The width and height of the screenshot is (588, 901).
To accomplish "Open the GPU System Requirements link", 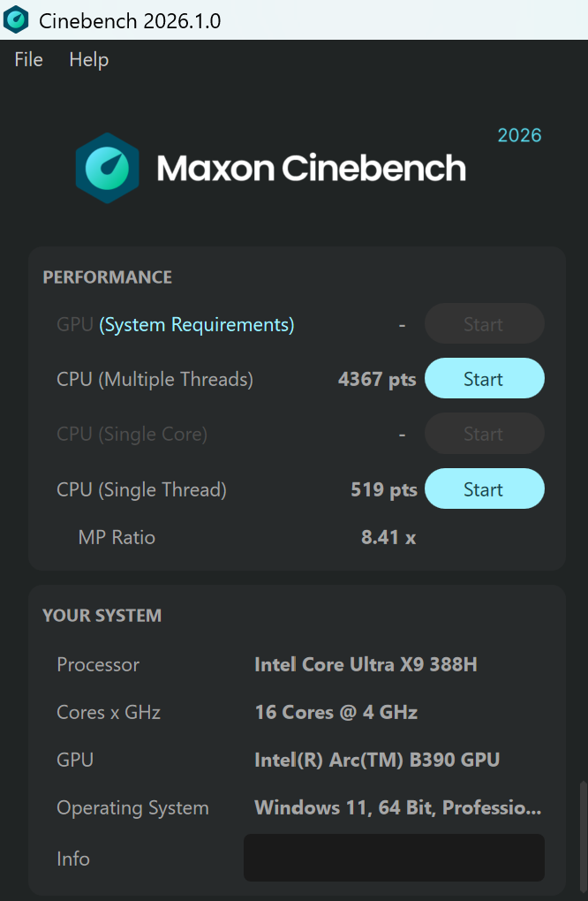I will point(196,325).
